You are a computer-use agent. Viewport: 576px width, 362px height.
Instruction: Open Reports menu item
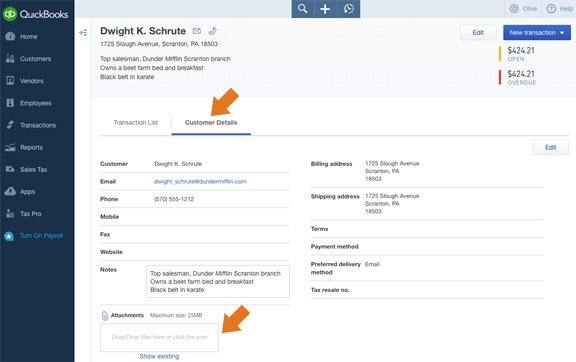pos(31,147)
